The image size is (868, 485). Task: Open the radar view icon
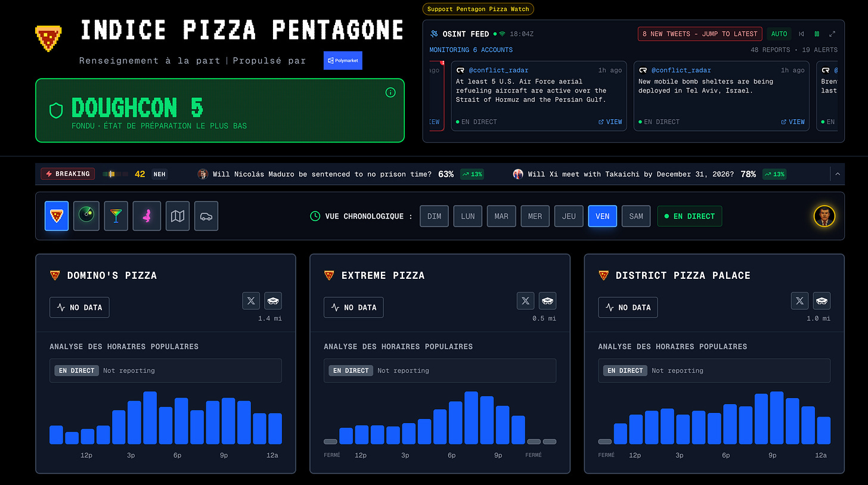pyautogui.click(x=86, y=216)
